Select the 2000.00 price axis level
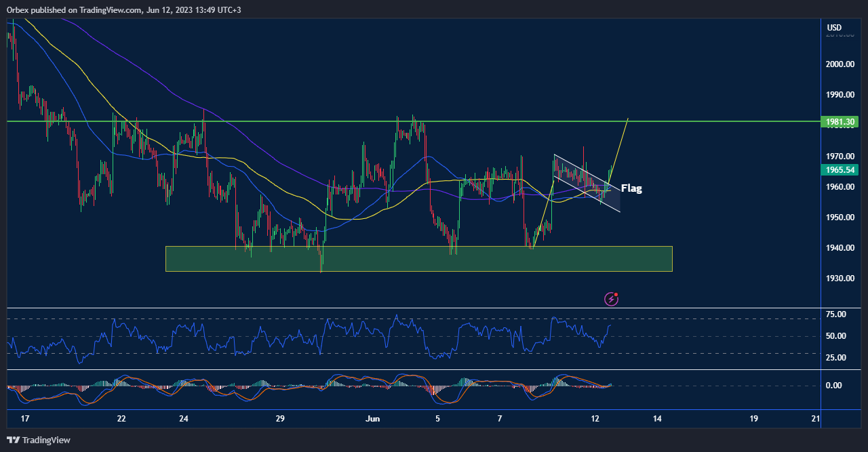This screenshot has width=868, height=452. pos(840,64)
